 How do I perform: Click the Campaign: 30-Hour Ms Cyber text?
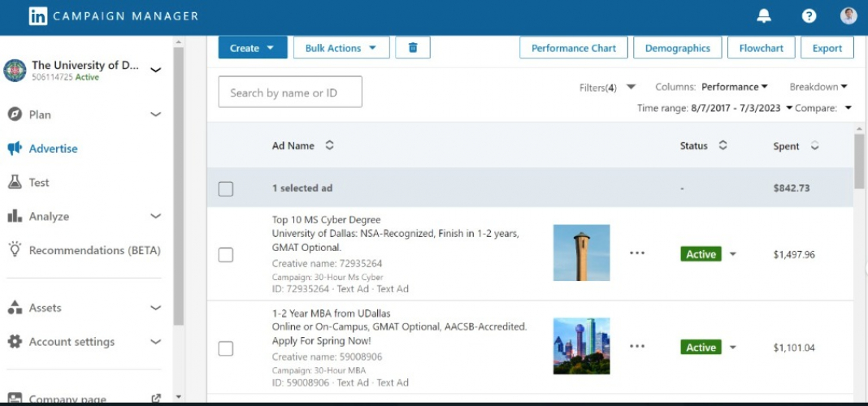328,277
